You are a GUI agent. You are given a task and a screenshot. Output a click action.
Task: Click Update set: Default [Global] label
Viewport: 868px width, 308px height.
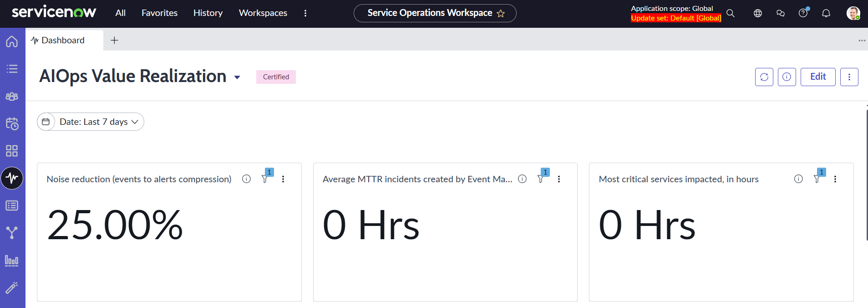point(676,18)
